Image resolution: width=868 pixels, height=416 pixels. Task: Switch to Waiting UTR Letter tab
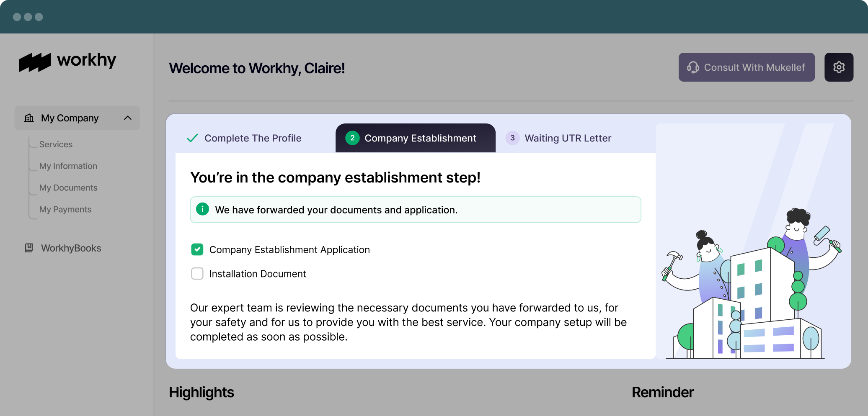click(x=568, y=138)
